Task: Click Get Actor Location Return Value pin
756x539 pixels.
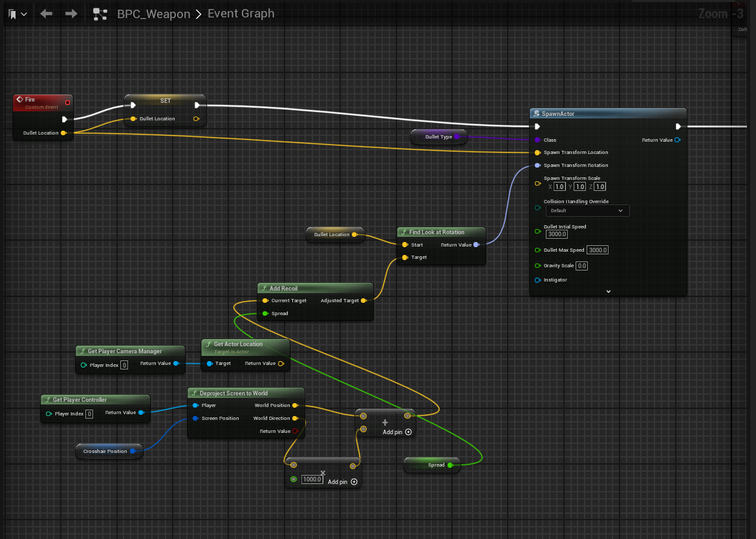Action: coord(281,364)
